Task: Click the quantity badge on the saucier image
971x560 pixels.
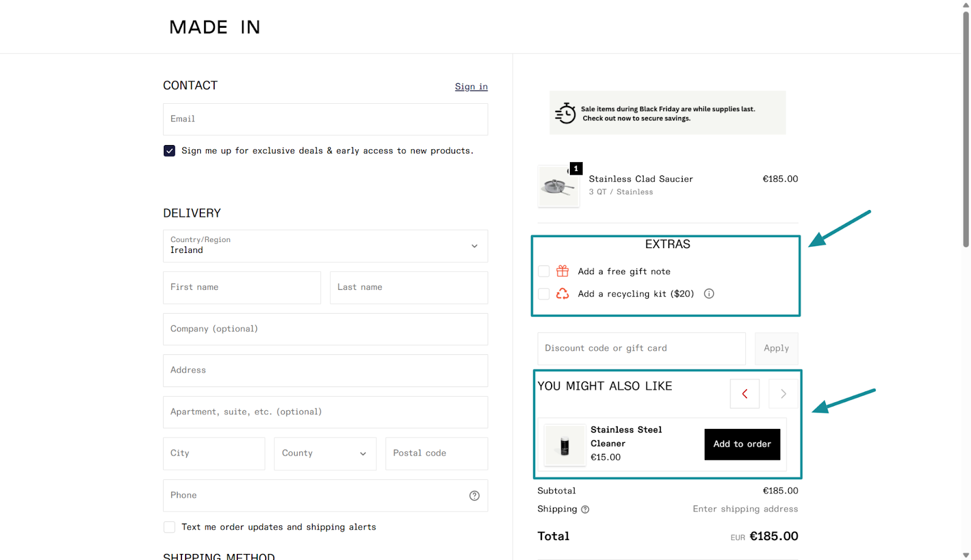Action: coord(576,169)
